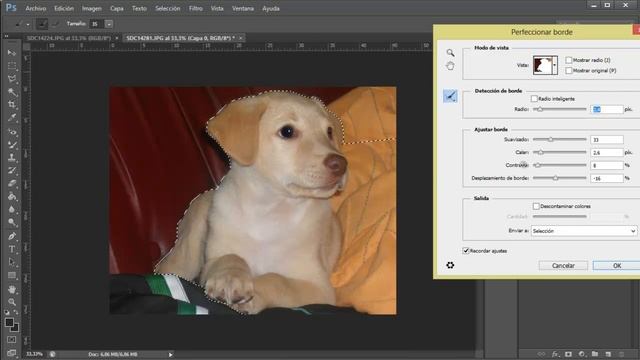Pick the Pen tool from the toolbar

point(12,236)
